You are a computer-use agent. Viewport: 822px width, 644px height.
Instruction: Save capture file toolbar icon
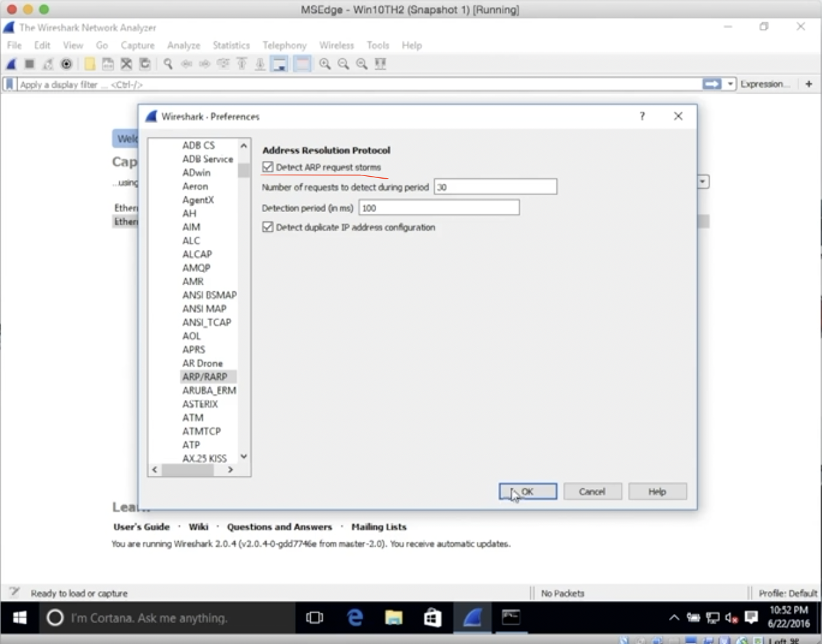[108, 64]
